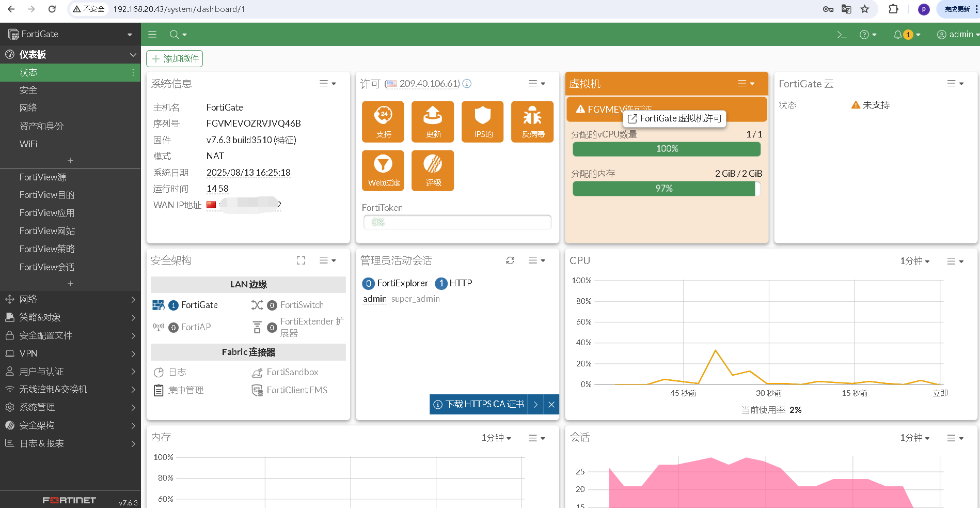Click the FortiToken 0% usage bar
Screen dimensions: 980x508
(x=457, y=222)
